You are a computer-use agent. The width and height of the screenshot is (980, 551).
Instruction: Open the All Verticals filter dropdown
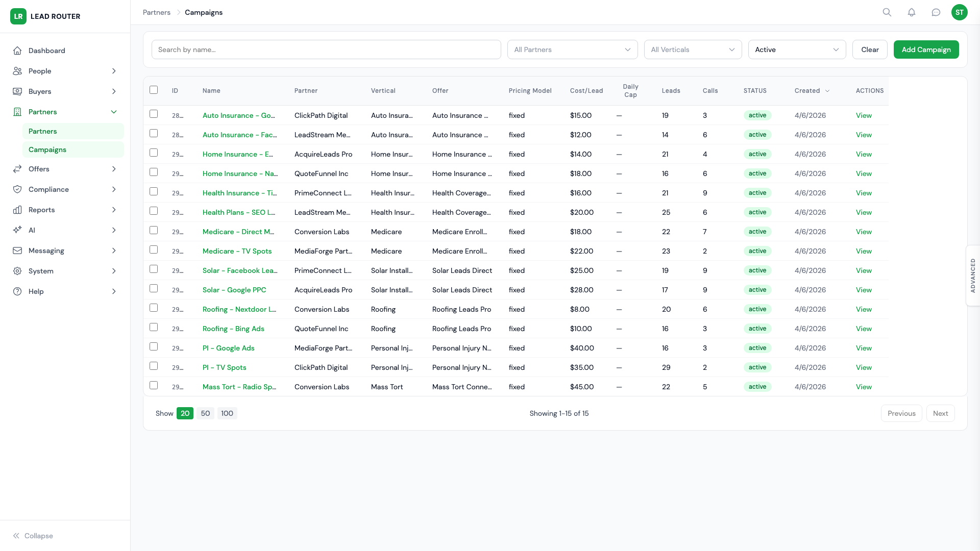pos(693,49)
